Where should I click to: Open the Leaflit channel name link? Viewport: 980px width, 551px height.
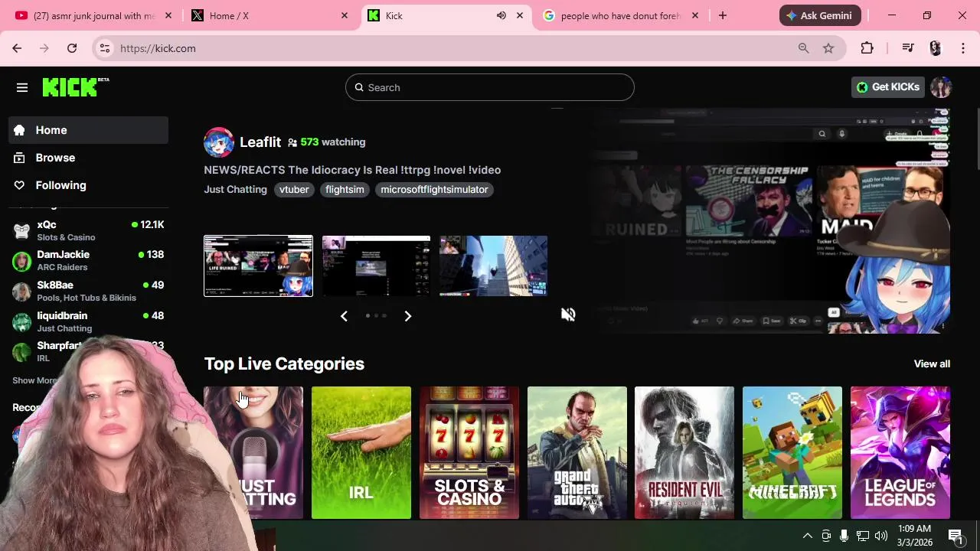click(260, 142)
